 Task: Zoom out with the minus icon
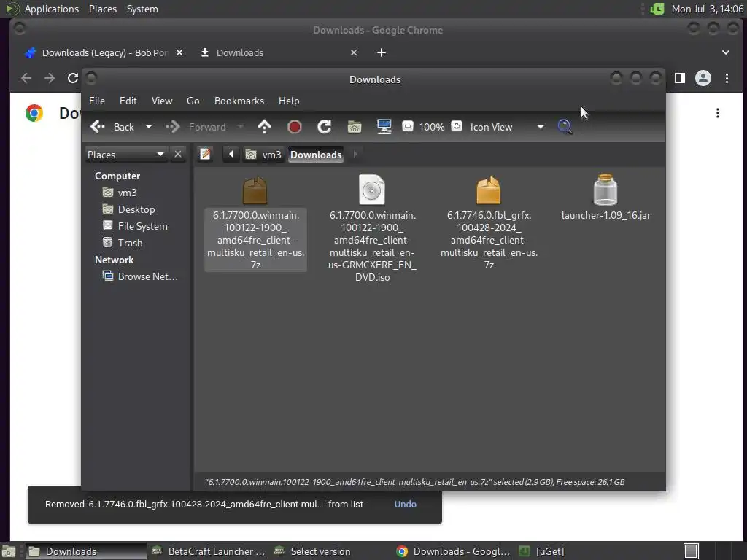(407, 127)
